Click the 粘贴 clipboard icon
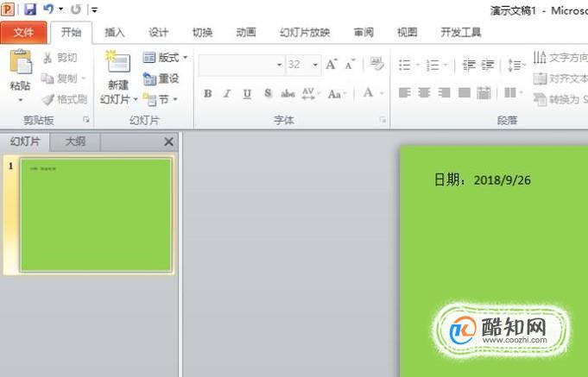The height and width of the screenshot is (377, 588). coord(21,62)
